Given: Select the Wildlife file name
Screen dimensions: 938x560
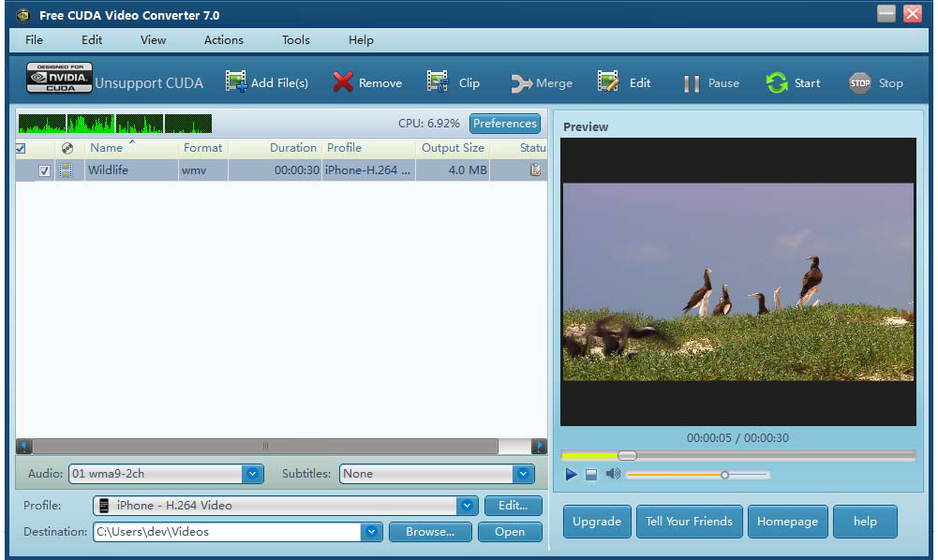Looking at the screenshot, I should click(109, 170).
